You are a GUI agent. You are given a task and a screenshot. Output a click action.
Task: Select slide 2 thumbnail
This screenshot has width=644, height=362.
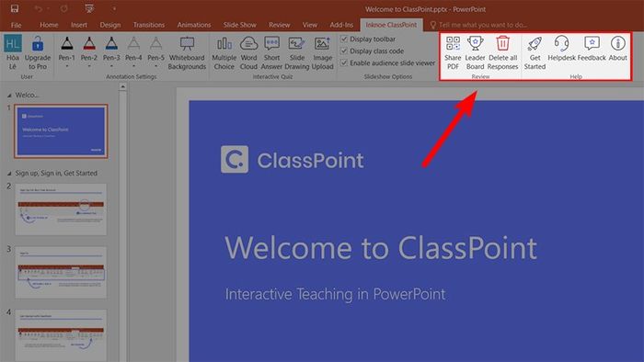(x=62, y=209)
